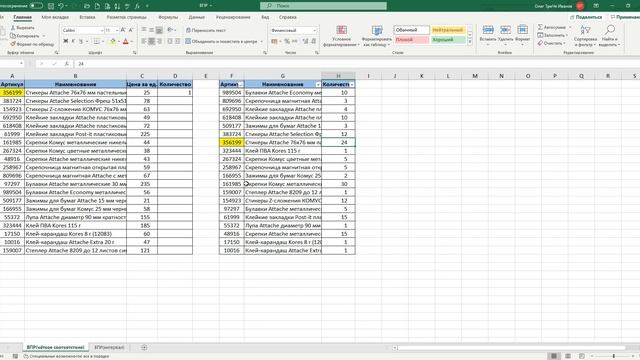Click the fill color paint bucket icon
This screenshot has height=360, width=640.
pos(113,41)
